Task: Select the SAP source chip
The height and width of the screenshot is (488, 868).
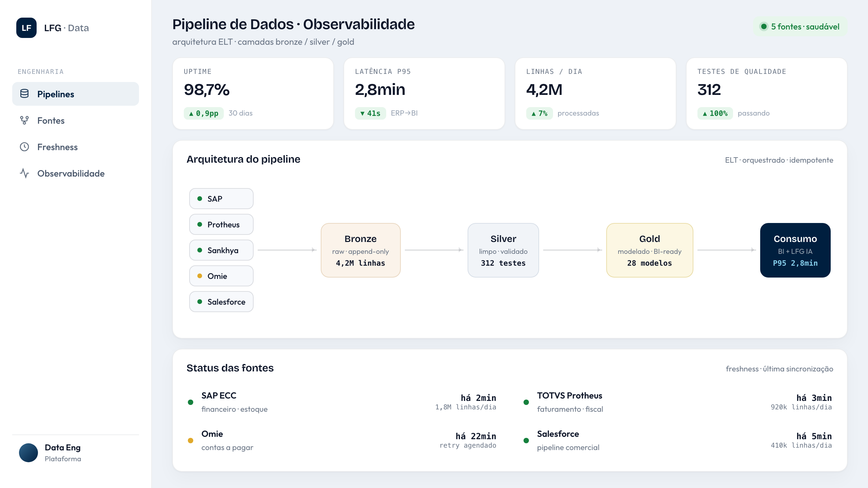Action: coord(221,199)
